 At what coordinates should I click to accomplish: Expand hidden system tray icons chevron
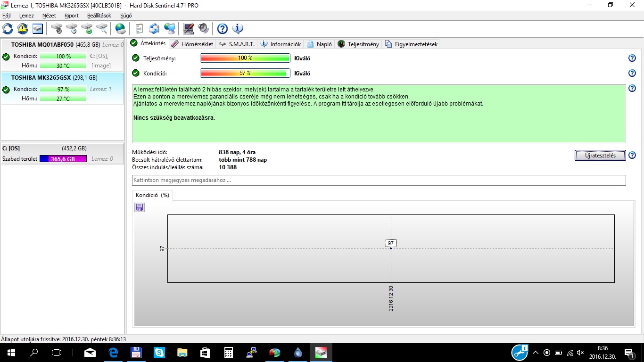(x=535, y=353)
